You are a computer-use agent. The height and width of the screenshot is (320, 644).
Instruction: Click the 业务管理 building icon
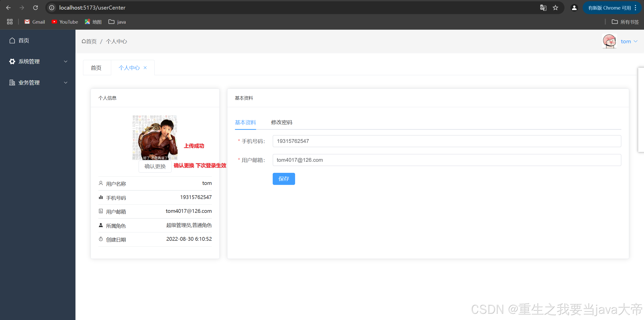click(12, 83)
